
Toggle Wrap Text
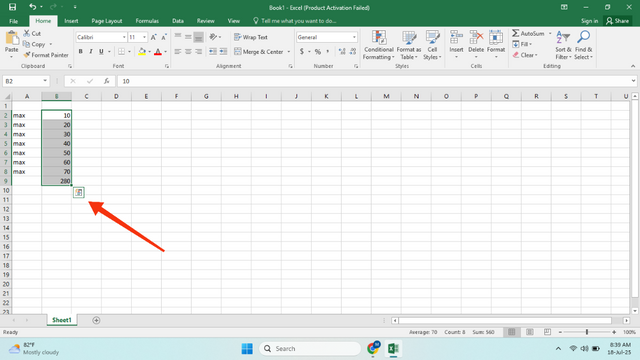(251, 37)
